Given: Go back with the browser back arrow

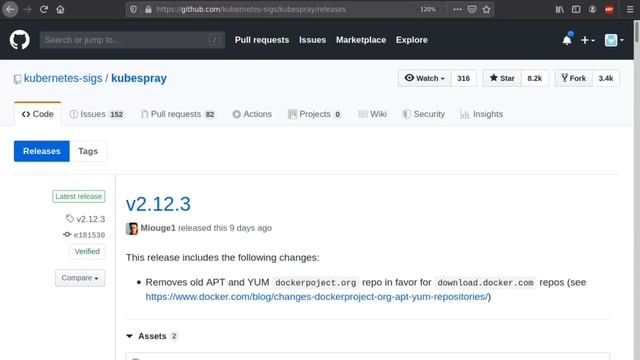Looking at the screenshot, I should coord(10,9).
